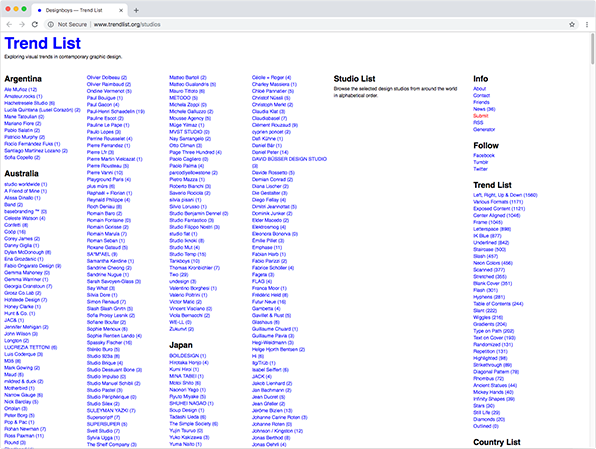Click the browser forward arrow
Viewport: 596px width, 449px height.
tap(22, 24)
